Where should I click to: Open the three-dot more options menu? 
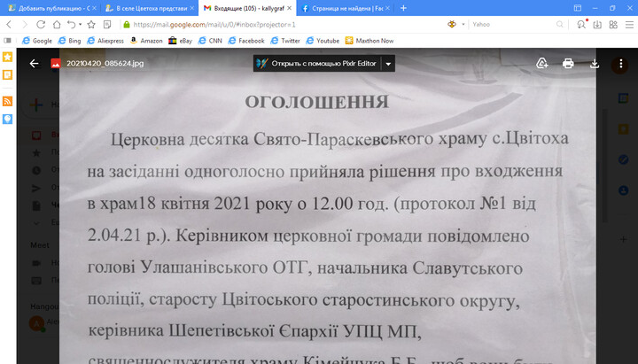(620, 64)
